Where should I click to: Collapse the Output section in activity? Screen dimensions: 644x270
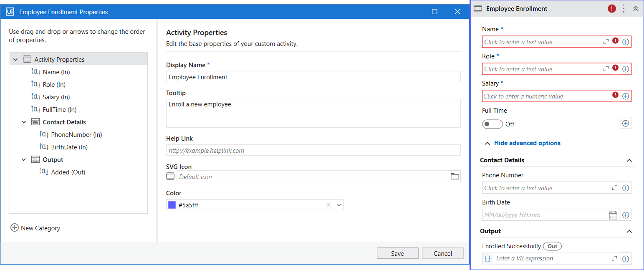tap(629, 232)
